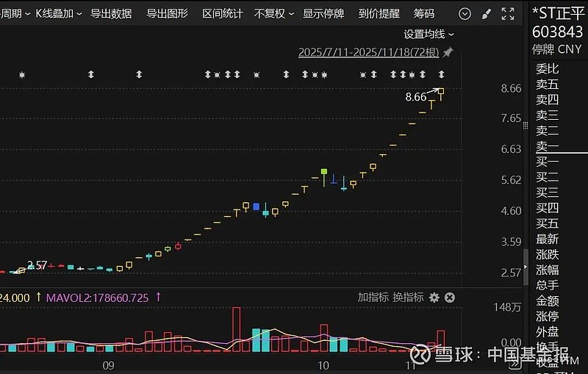Expand the K线叠加 overlay dropdown
The height and width of the screenshot is (374, 588).
pos(59,14)
